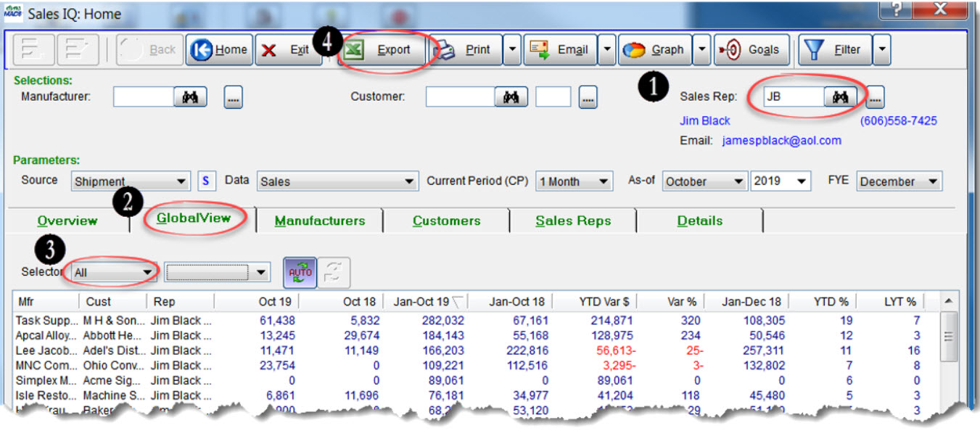Expand the Email dropdown arrow
Screen dimensions: 980x436
coord(607,50)
